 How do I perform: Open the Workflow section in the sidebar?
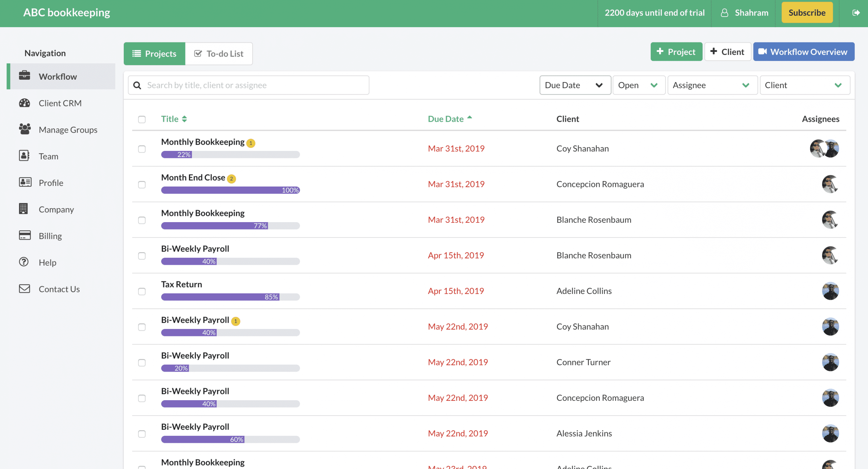click(x=57, y=76)
